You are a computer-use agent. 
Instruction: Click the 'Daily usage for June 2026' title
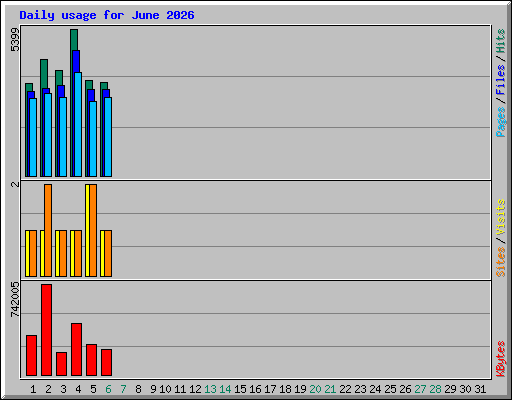(x=107, y=15)
